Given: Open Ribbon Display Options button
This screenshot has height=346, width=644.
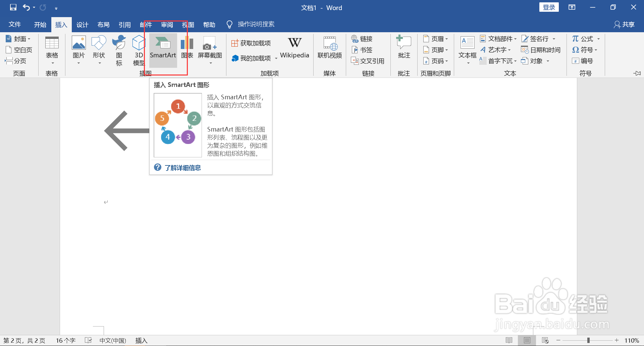Looking at the screenshot, I should pyautogui.click(x=572, y=7).
